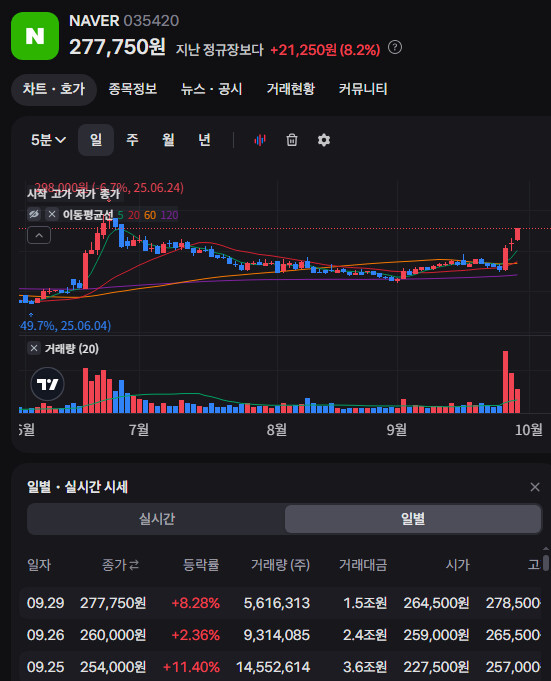Click the latest red candlestick on chart
The height and width of the screenshot is (681, 551).
518,234
